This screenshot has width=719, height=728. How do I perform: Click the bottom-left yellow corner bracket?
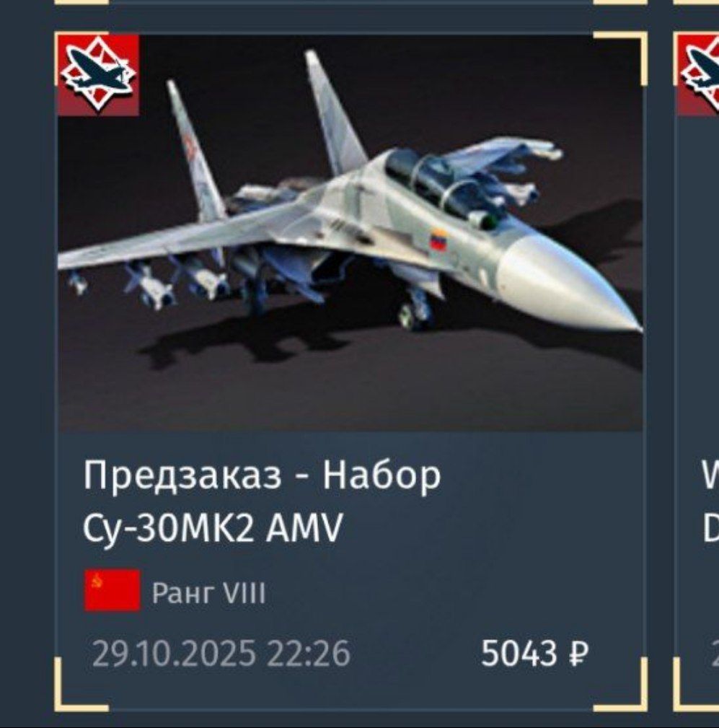[x=81, y=685]
